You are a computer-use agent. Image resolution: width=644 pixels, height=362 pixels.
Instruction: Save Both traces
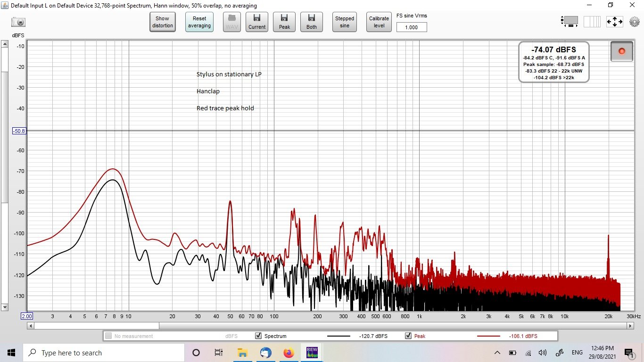[x=312, y=22]
